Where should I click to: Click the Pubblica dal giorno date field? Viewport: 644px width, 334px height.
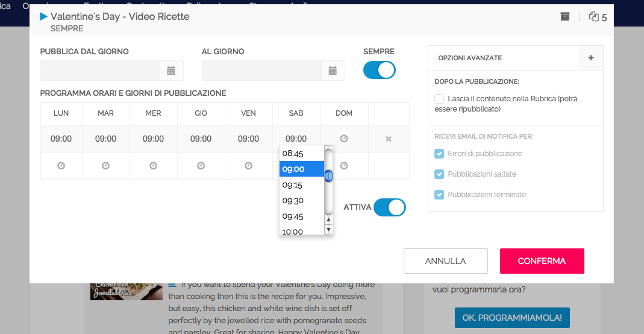[x=100, y=71]
